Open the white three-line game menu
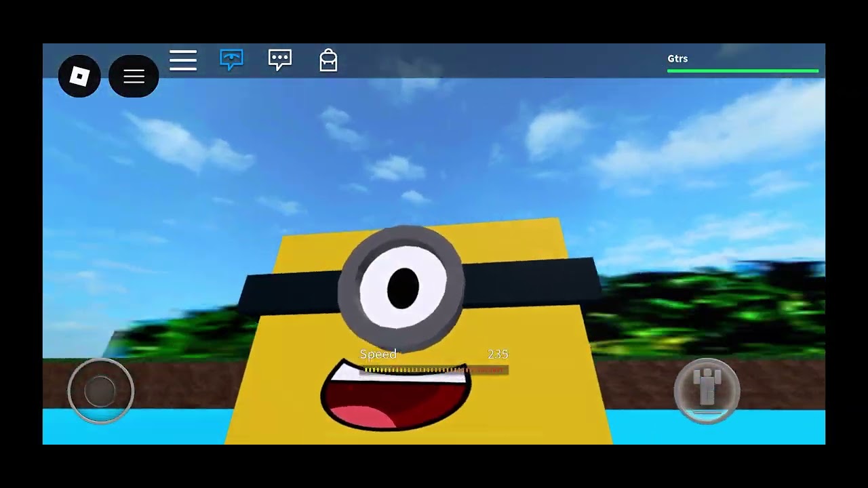 (x=183, y=60)
